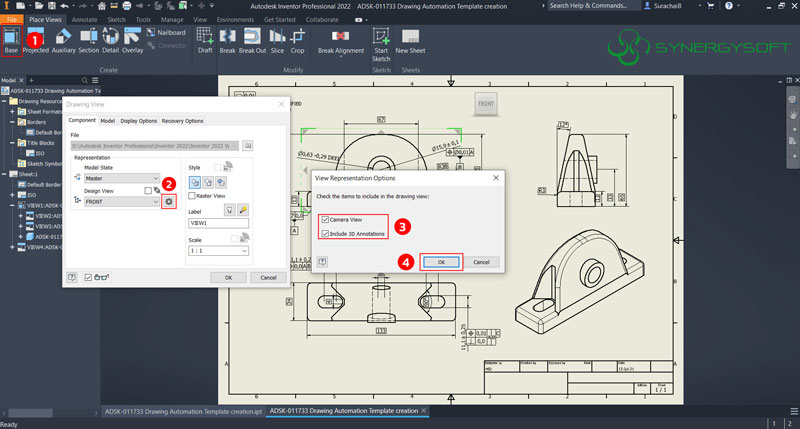Screen dimensions: 800x429
Task: Select the Section view tool
Action: click(89, 41)
